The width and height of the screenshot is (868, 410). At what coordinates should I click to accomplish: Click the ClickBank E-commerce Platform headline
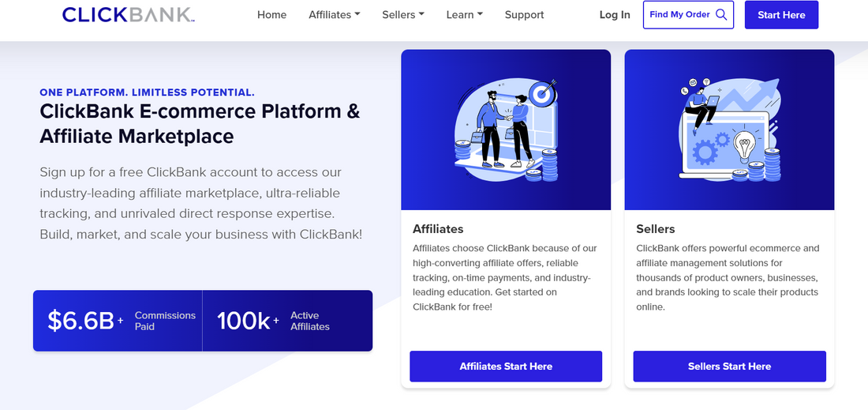coord(200,124)
